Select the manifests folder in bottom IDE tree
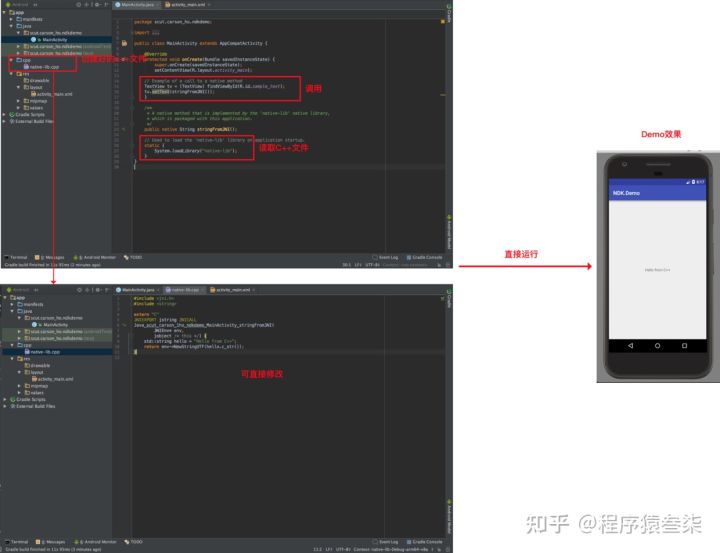The width and height of the screenshot is (720, 553). 31,305
